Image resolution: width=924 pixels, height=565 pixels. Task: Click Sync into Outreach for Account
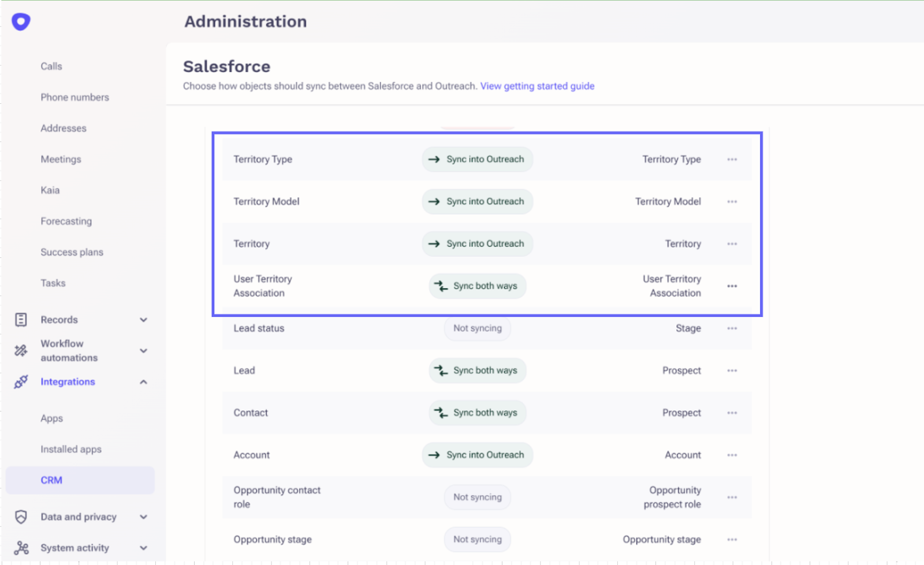tap(478, 455)
